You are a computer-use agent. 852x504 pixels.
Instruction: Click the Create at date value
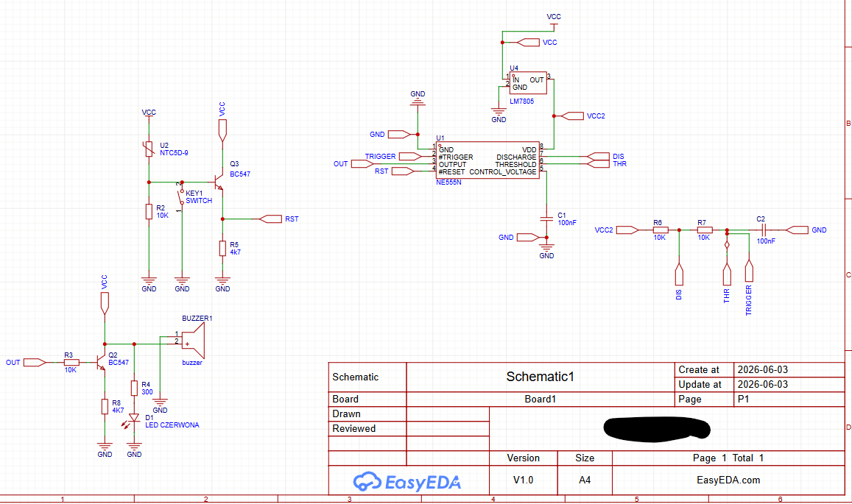[762, 369]
